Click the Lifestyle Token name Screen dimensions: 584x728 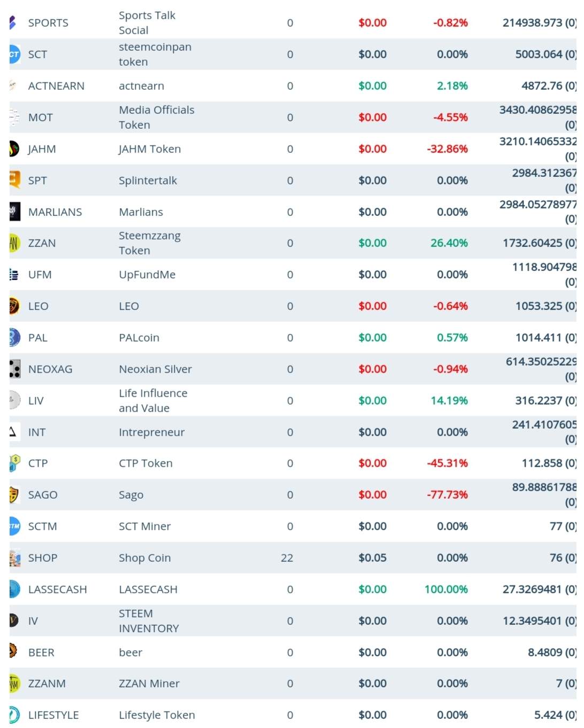157,715
